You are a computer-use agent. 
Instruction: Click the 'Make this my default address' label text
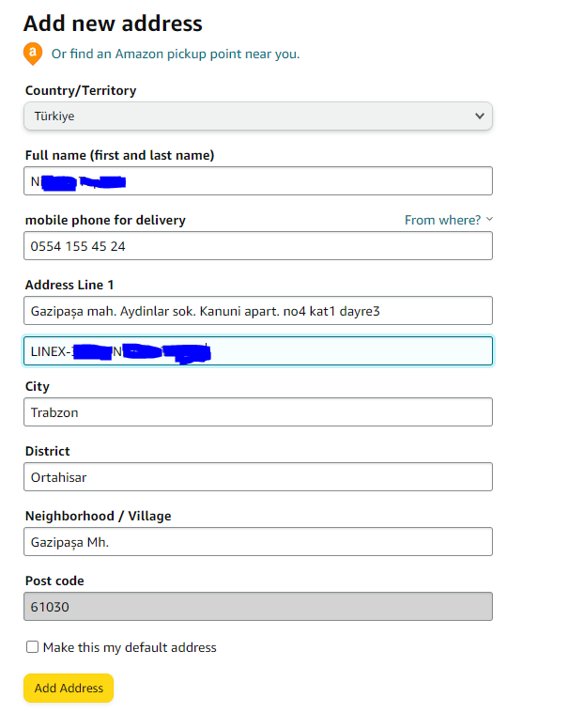130,647
